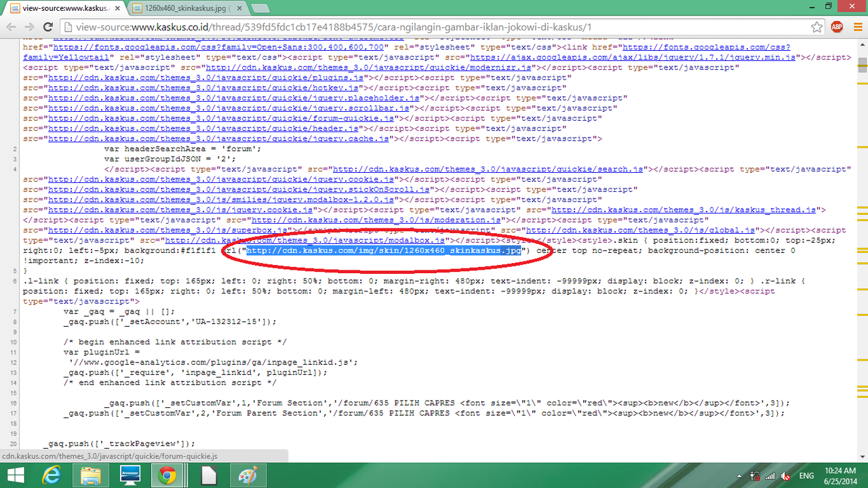Bookmark this page with the star icon

pos(817,27)
